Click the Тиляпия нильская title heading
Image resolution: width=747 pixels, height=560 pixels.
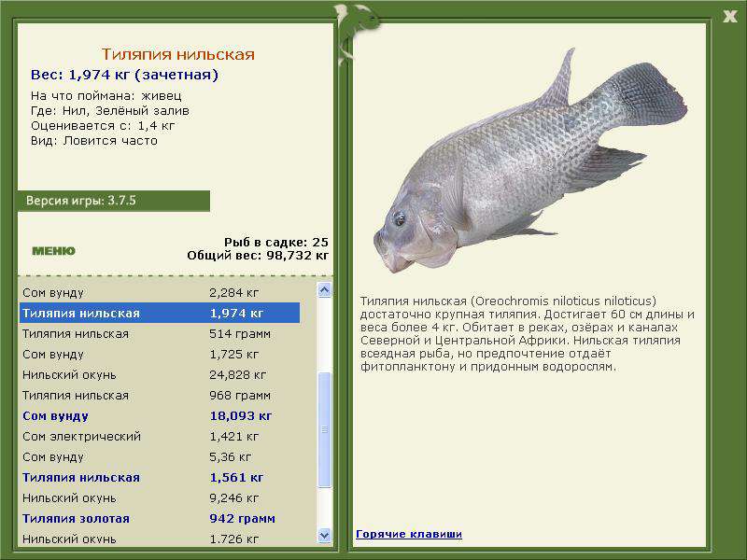178,54
